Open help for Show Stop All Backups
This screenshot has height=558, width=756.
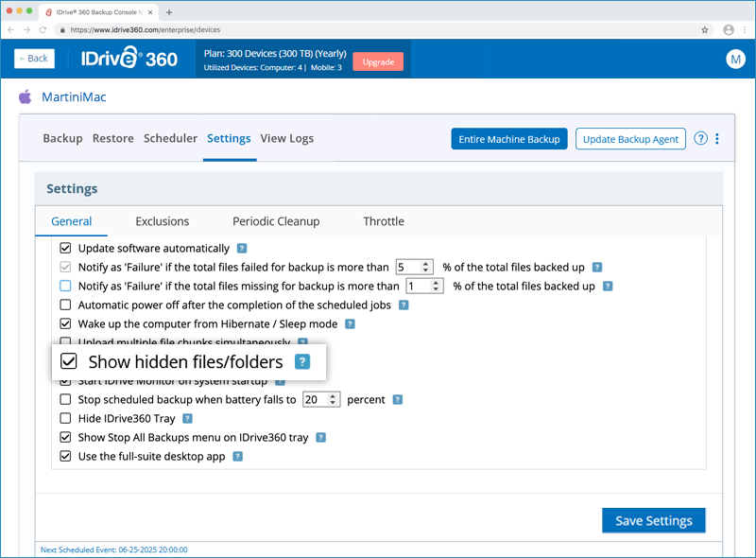click(x=320, y=437)
